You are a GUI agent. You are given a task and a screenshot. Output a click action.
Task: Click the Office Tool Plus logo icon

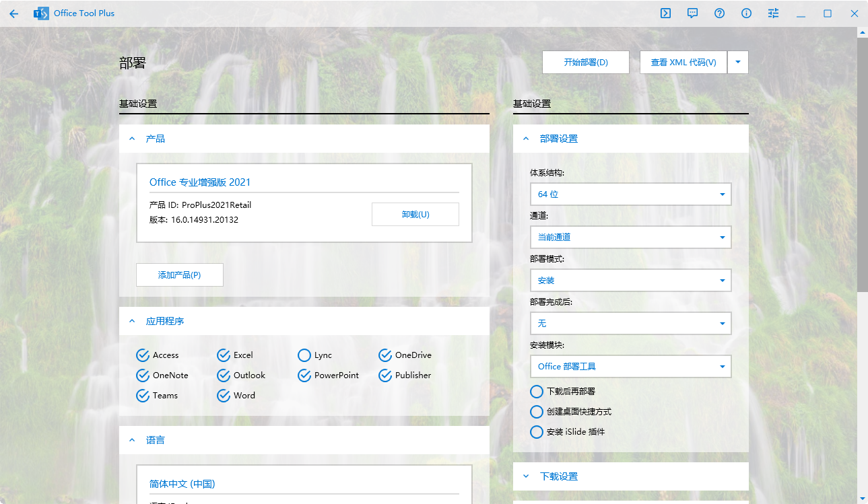[41, 13]
